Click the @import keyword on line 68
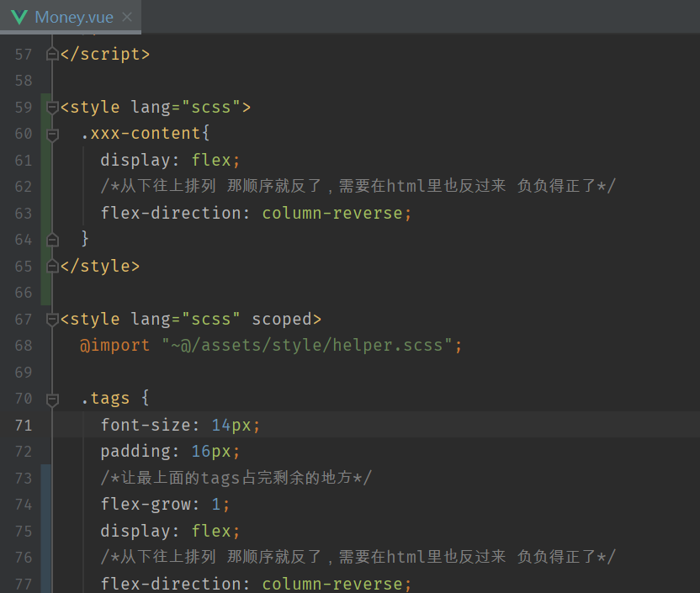This screenshot has height=593, width=700. click(x=114, y=346)
